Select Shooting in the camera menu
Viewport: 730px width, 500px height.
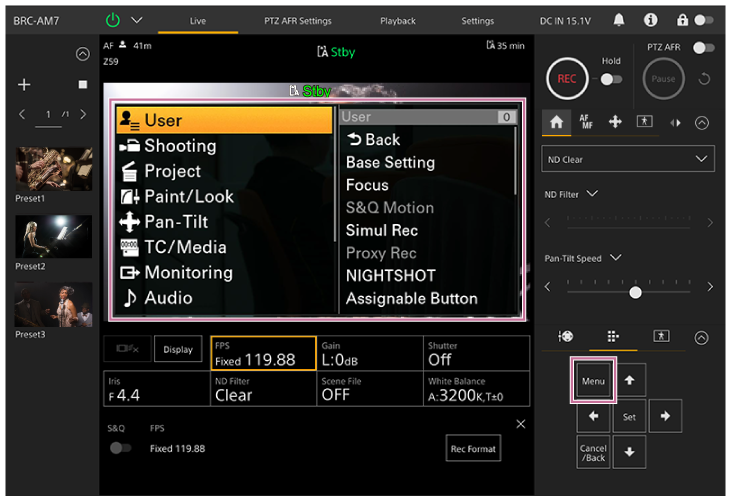point(180,146)
